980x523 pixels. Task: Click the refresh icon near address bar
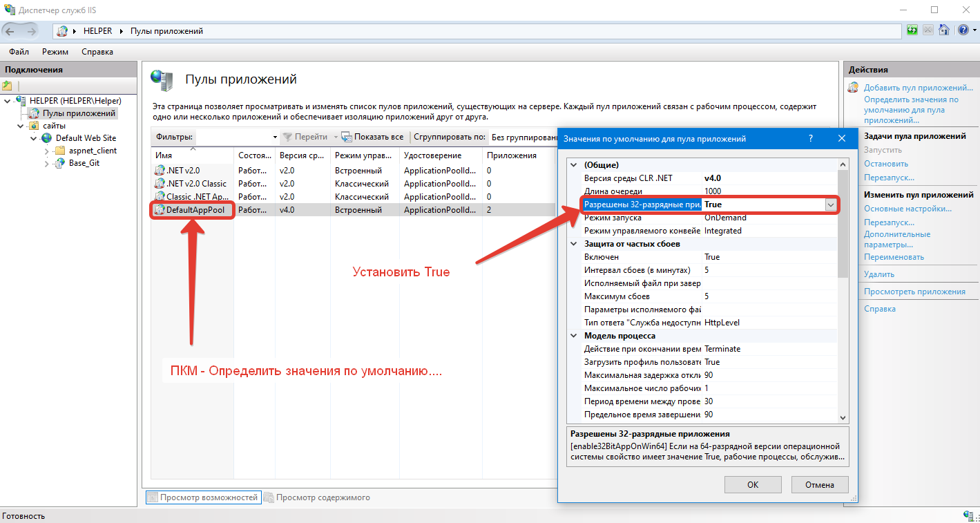912,30
